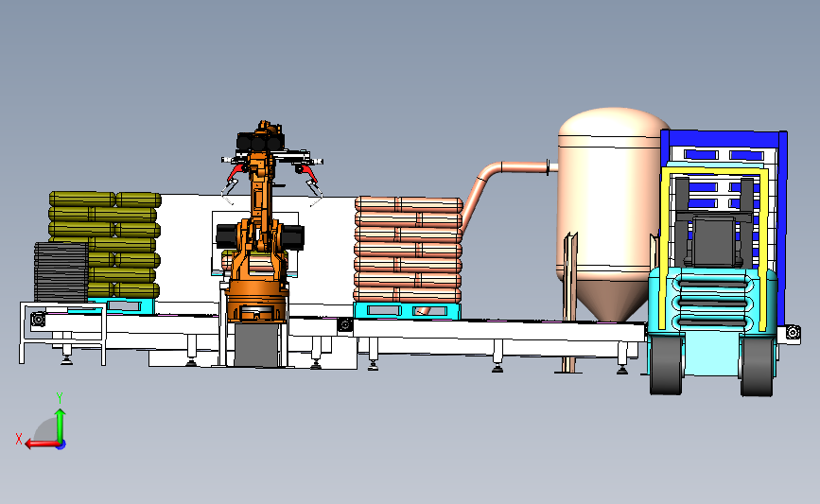820x504 pixels.
Task: Select the left red gripper claw
Action: [236, 171]
